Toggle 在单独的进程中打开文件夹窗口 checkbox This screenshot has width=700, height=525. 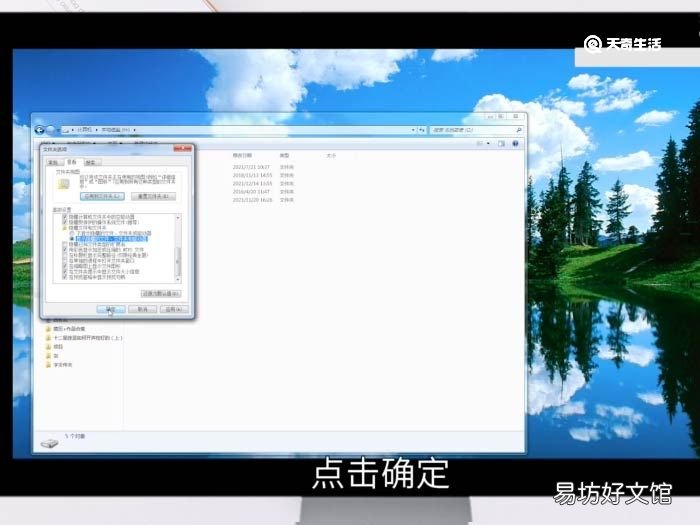tap(65, 260)
